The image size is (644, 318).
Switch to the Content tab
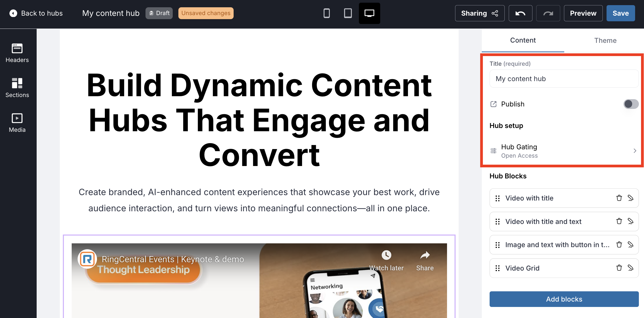coord(523,40)
